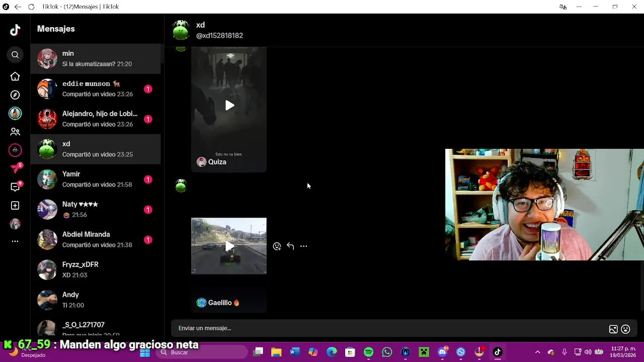
Task: Open the chat with Naty
Action: click(x=96, y=210)
